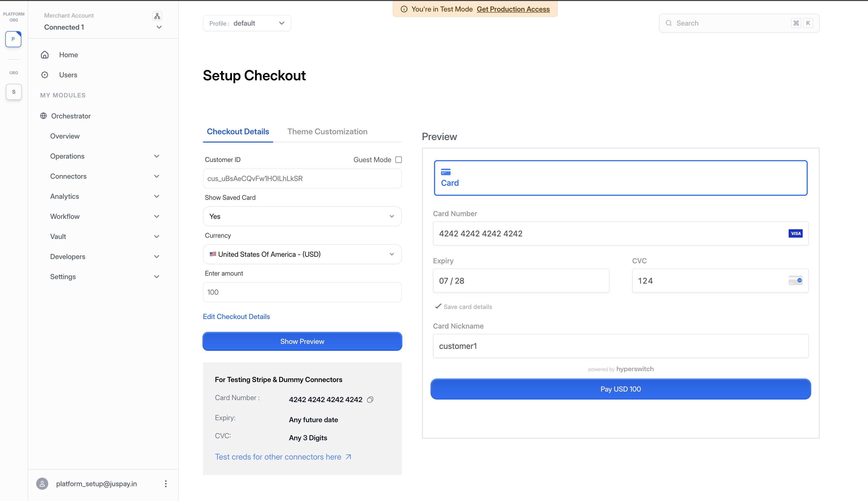
Task: Click the Enter amount field
Action: click(x=302, y=292)
